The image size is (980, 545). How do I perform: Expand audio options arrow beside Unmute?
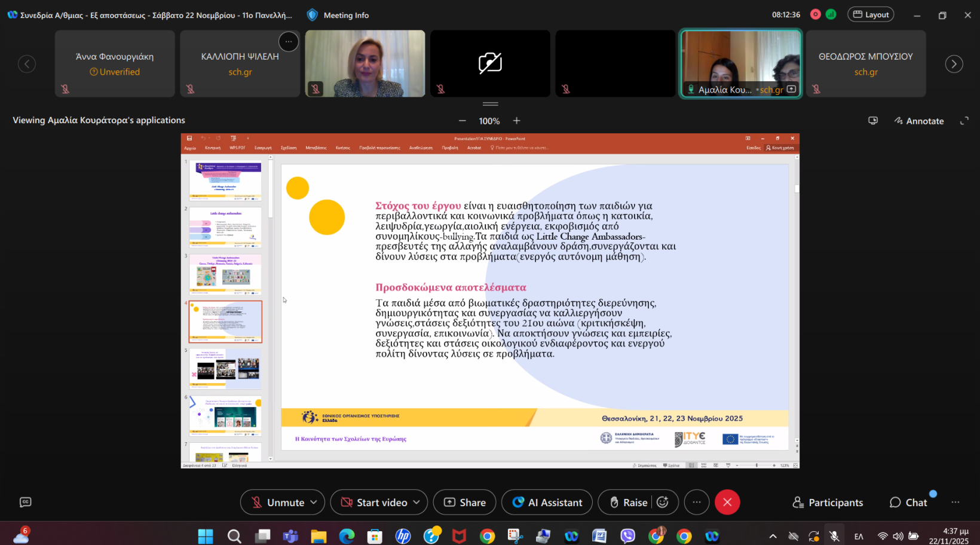(314, 503)
